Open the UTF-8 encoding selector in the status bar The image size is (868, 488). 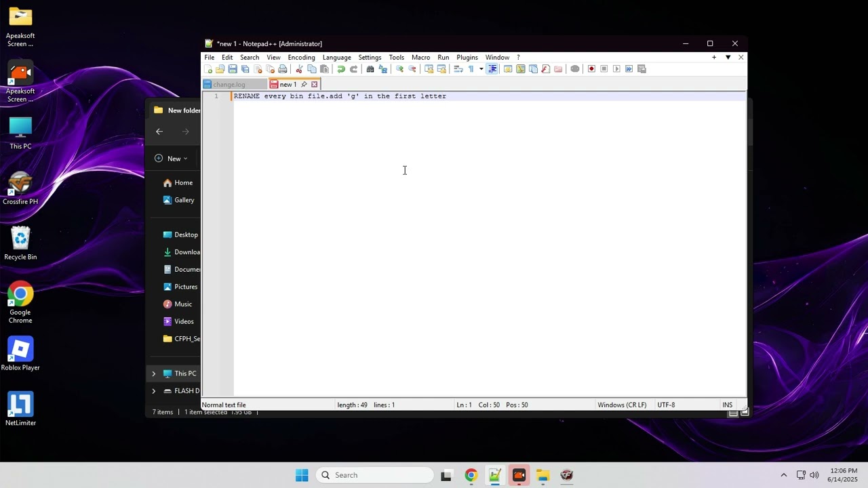tap(666, 405)
